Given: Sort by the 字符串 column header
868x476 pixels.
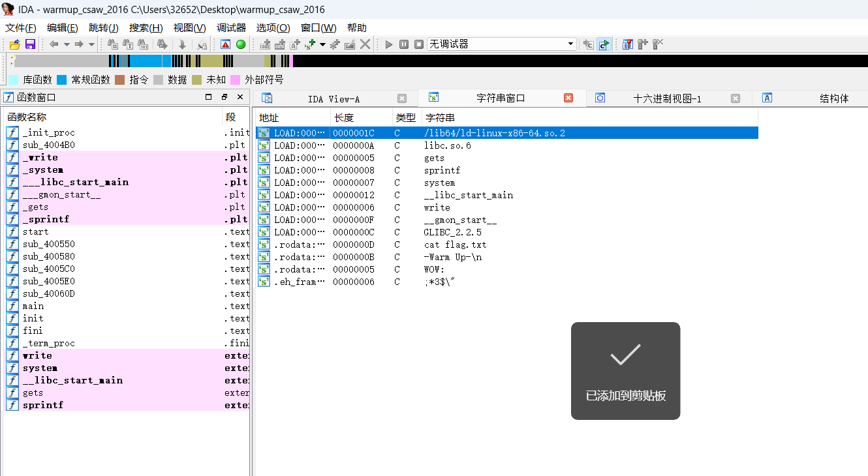Looking at the screenshot, I should [590, 118].
